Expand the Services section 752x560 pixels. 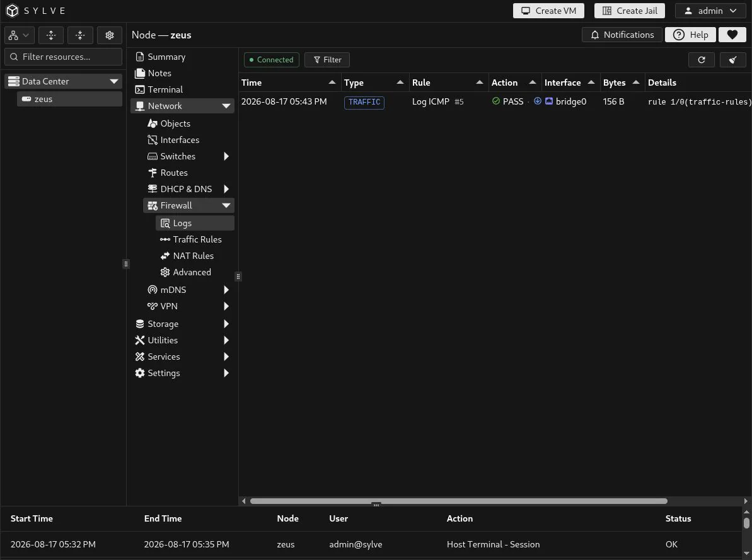(226, 357)
